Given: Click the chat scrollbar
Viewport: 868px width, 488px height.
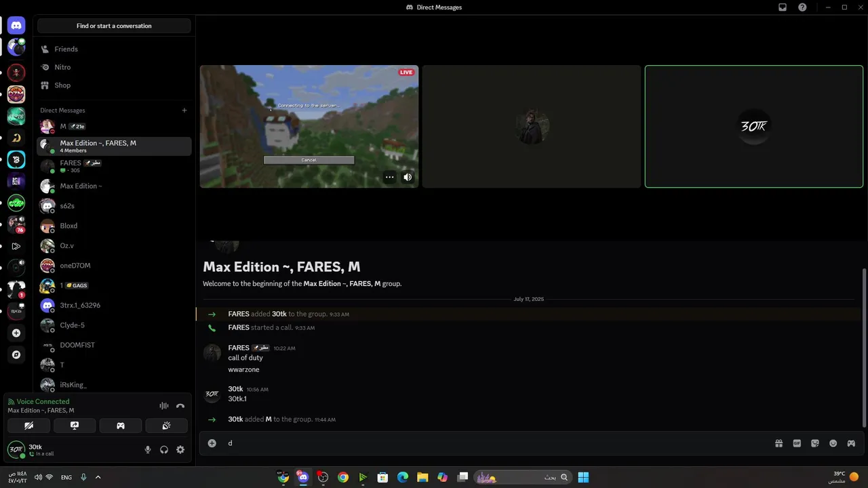Looking at the screenshot, I should point(864,347).
